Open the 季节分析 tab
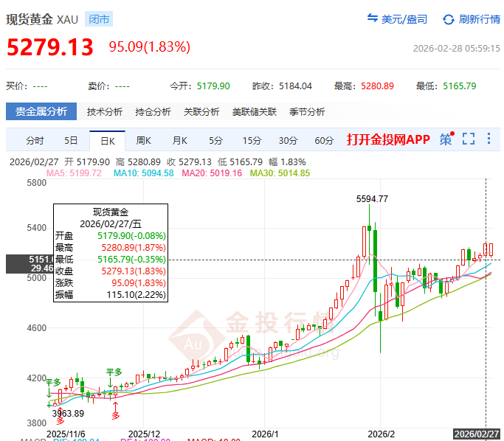504x441 pixels. [x=307, y=112]
